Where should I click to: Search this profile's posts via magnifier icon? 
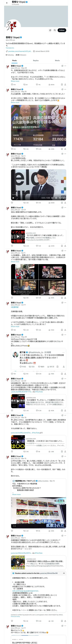(55, 30)
